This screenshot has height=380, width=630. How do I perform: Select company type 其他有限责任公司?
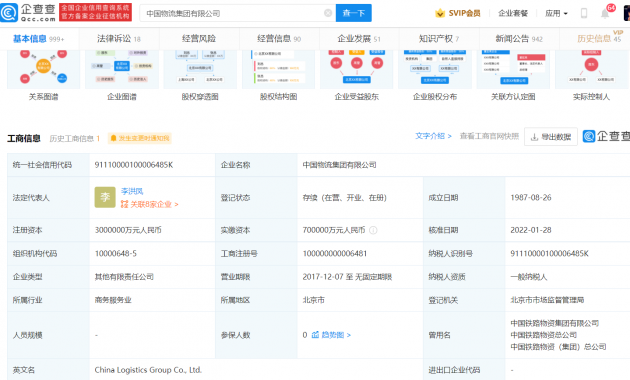pos(124,277)
